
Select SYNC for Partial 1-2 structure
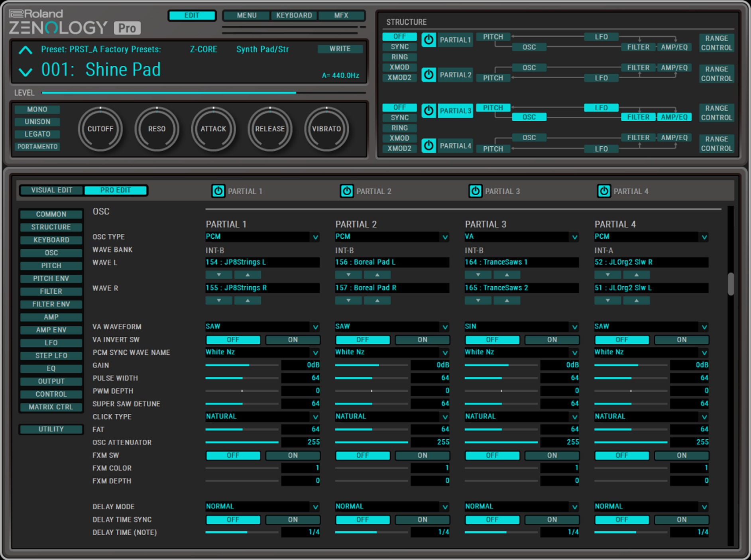point(399,47)
